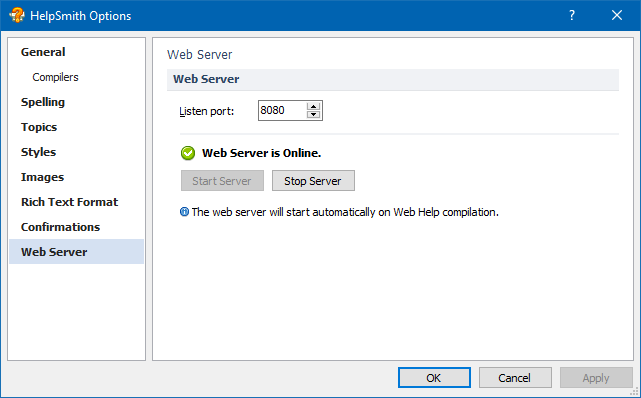This screenshot has height=398, width=641.
Task: Select the Styles options category
Action: click(76, 152)
